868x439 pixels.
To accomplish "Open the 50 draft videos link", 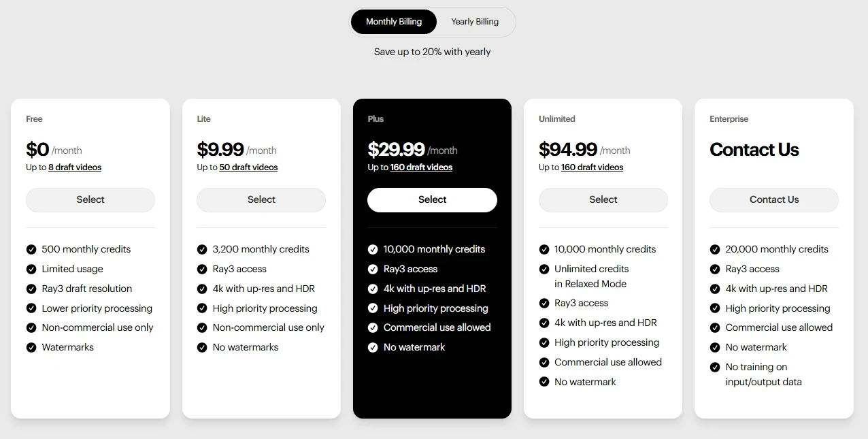I will (x=248, y=167).
